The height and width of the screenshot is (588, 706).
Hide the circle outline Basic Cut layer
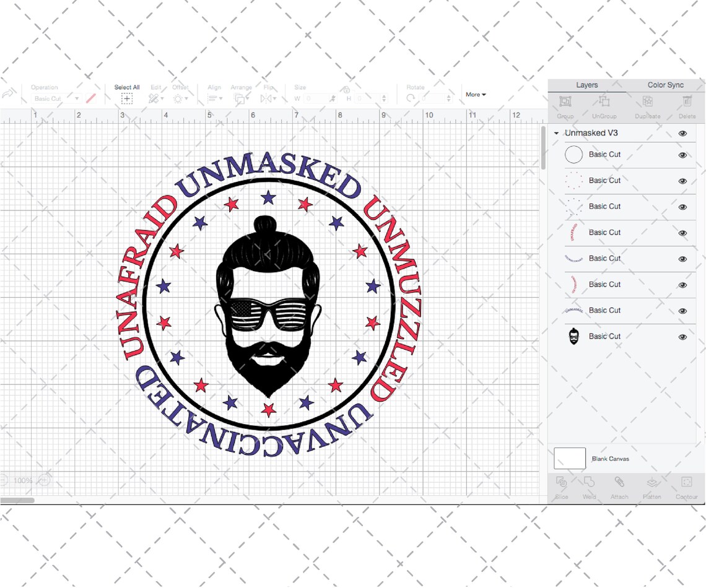(x=682, y=155)
